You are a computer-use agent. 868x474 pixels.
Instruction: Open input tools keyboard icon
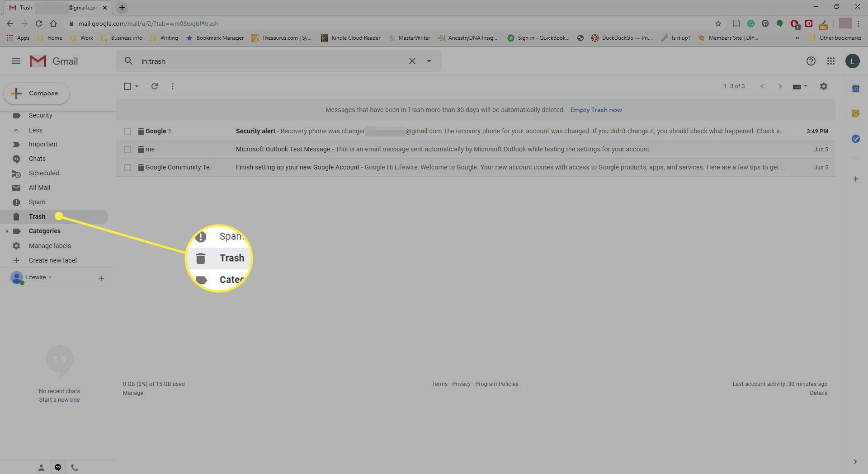pos(797,86)
